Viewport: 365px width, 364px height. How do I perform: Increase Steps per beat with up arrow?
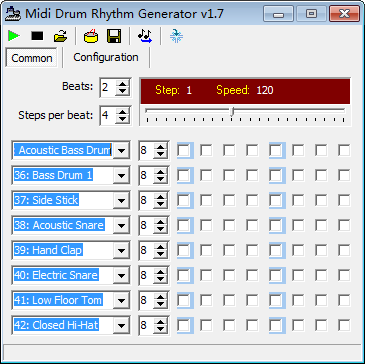[123, 112]
